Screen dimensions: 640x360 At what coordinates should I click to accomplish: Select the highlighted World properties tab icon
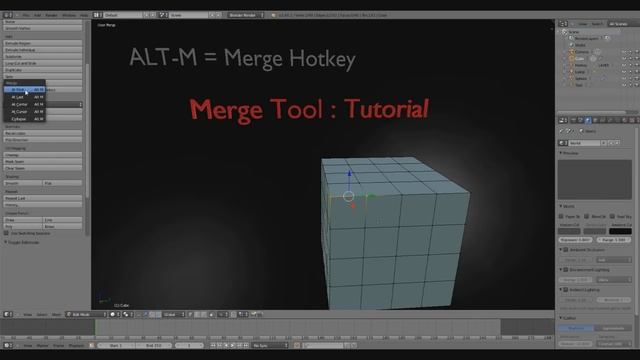point(588,120)
